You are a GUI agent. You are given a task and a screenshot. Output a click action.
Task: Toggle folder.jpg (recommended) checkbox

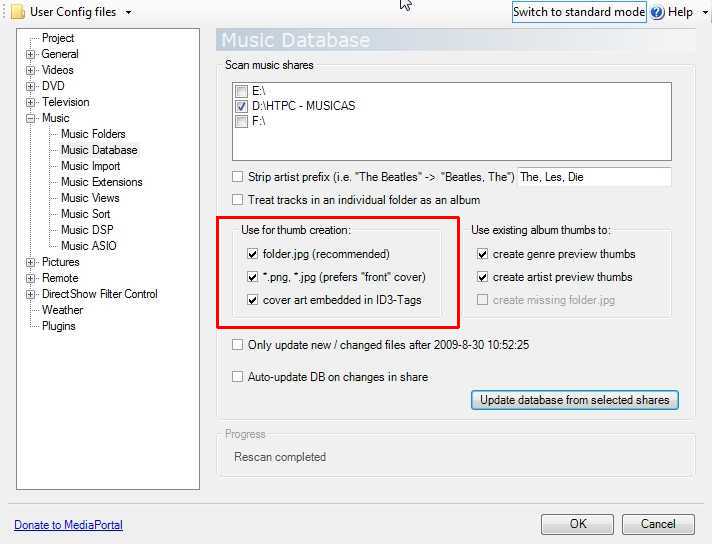click(x=252, y=254)
